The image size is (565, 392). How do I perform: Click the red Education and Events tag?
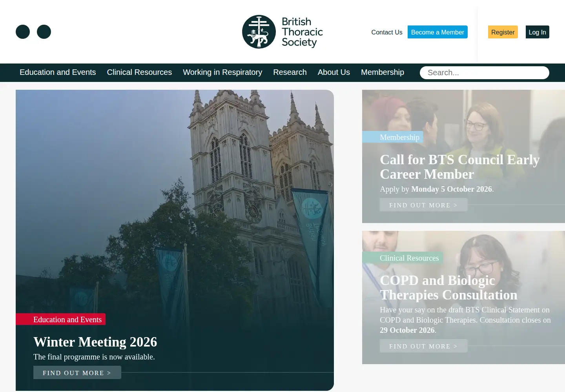(x=61, y=319)
